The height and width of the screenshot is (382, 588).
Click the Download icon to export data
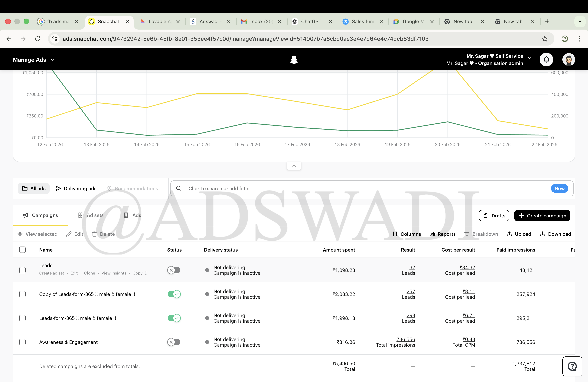542,234
